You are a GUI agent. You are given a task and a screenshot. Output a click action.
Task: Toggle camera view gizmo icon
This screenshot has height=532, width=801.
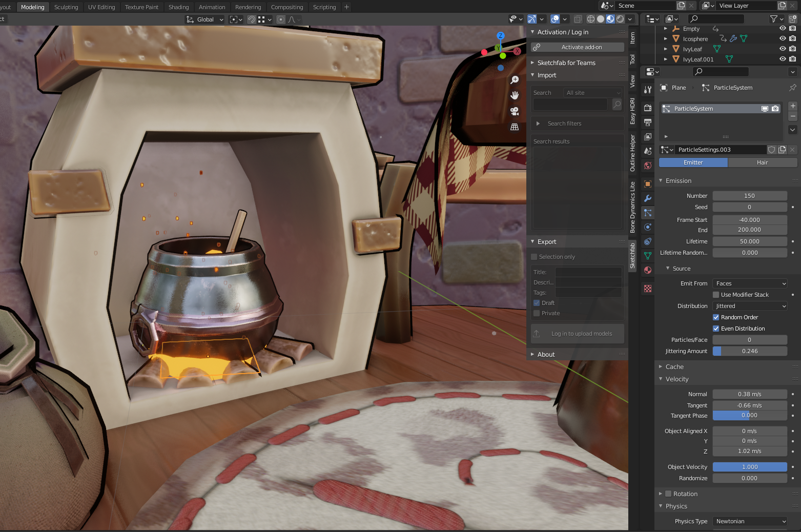tap(515, 111)
